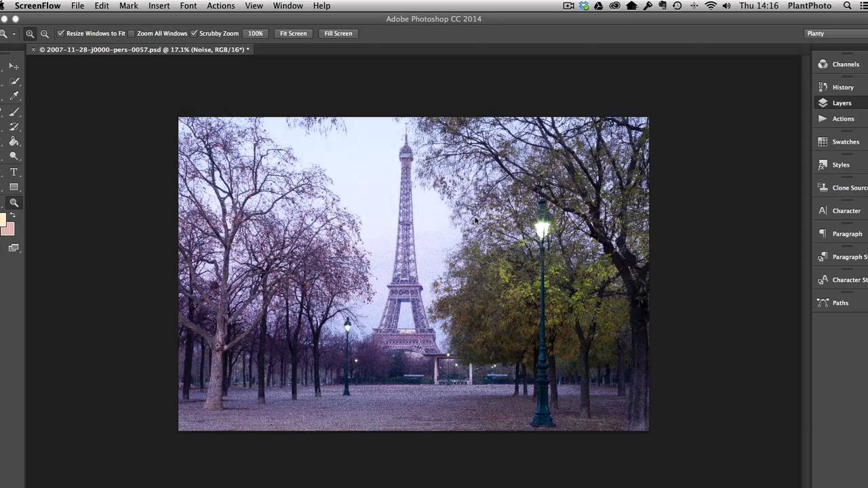868x488 pixels.
Task: Toggle Scrubby Zoom checkbox
Action: pyautogui.click(x=194, y=33)
